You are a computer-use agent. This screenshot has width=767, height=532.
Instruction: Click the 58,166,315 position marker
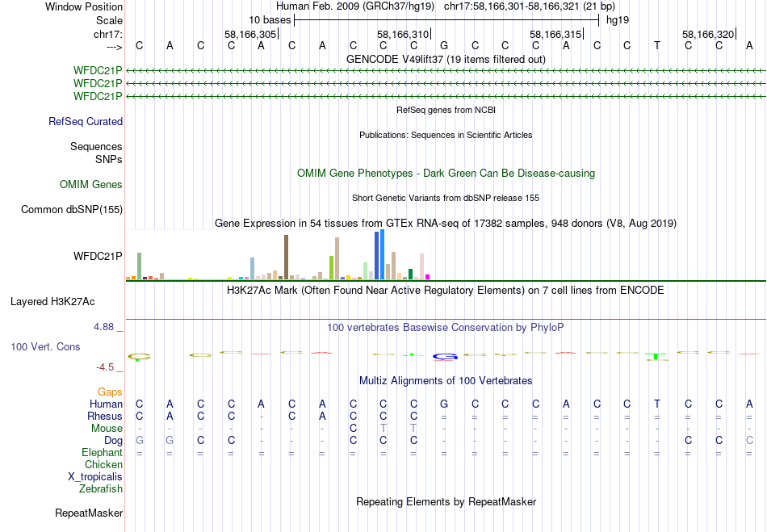click(x=555, y=34)
